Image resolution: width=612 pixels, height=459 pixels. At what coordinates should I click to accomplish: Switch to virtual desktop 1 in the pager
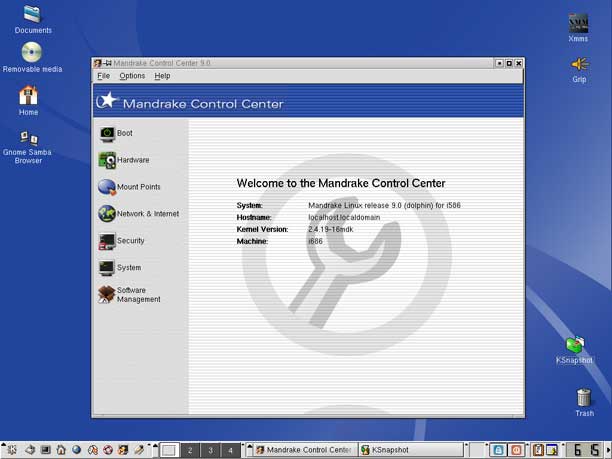169,450
